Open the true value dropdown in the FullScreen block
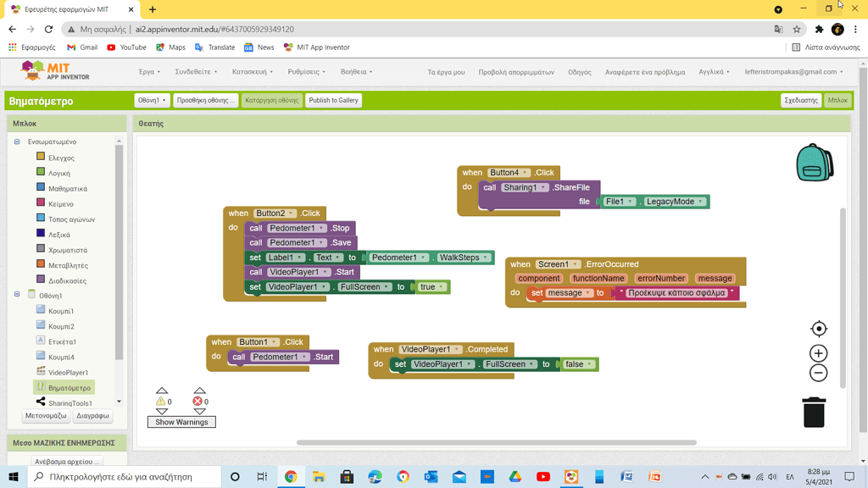 [x=442, y=287]
